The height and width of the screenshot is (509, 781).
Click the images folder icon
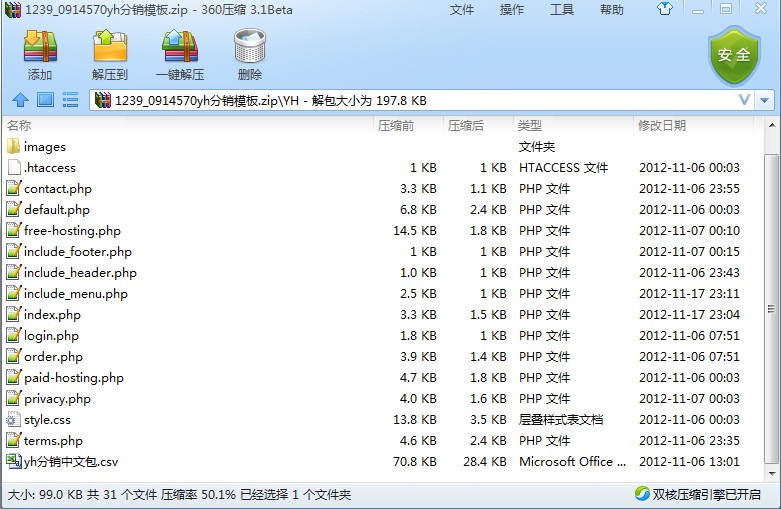[13, 146]
